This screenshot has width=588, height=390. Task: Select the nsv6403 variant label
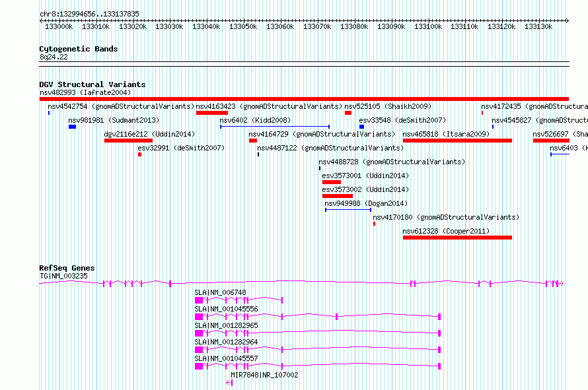pyautogui.click(x=569, y=148)
